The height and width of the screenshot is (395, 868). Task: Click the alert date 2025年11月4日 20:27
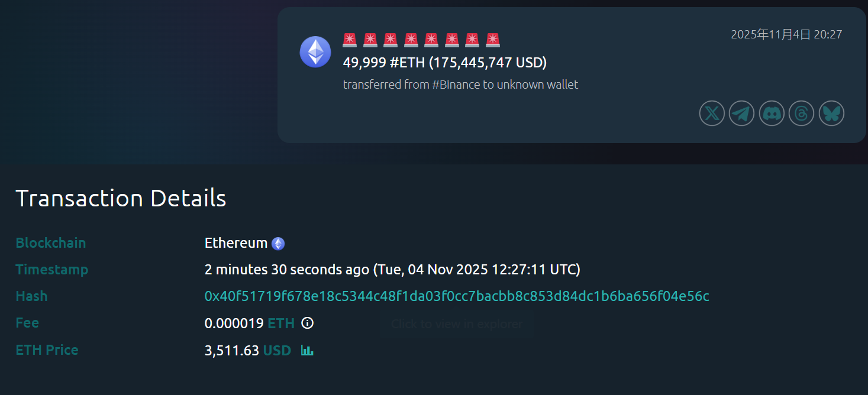(x=786, y=34)
